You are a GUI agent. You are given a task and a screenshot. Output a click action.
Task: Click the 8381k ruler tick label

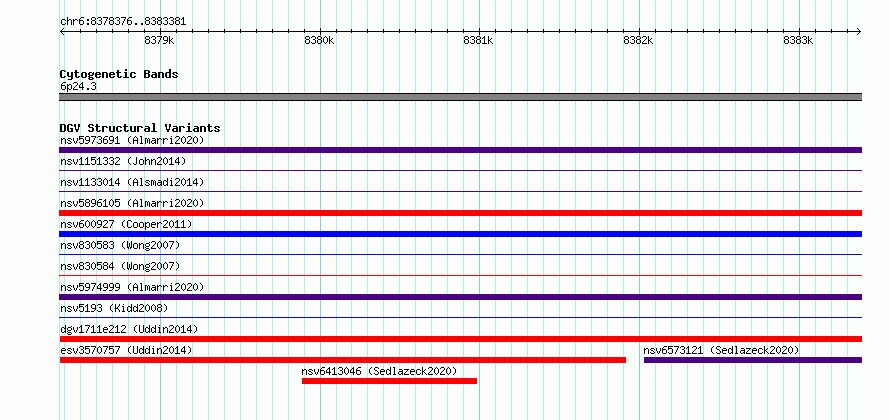pos(478,41)
